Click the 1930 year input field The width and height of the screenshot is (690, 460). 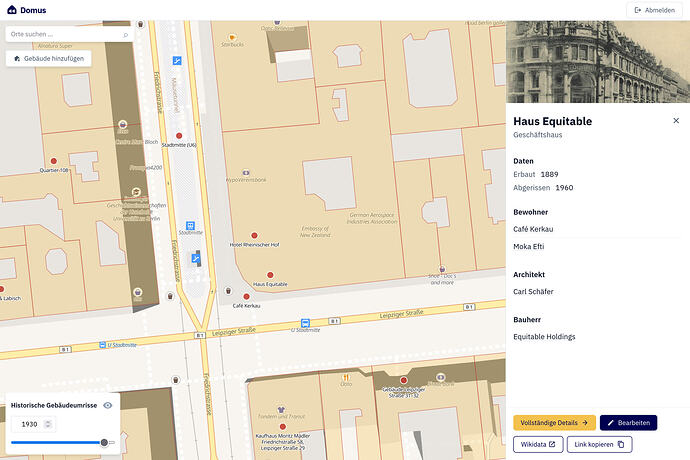[x=33, y=424]
